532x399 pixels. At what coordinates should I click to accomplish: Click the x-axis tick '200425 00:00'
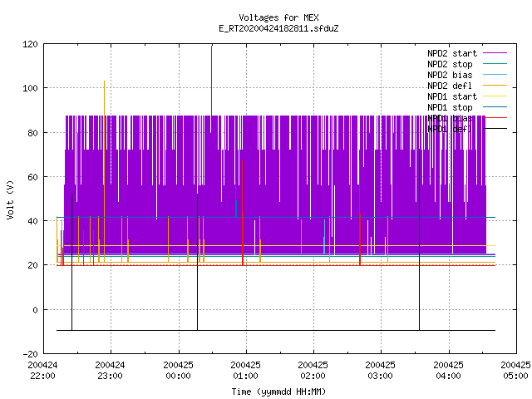(x=178, y=371)
